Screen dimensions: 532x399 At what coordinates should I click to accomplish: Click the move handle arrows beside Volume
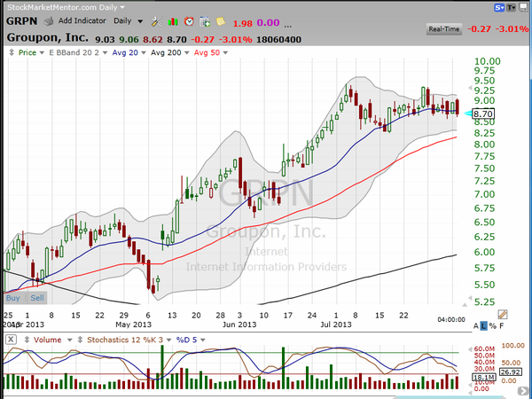(27, 340)
